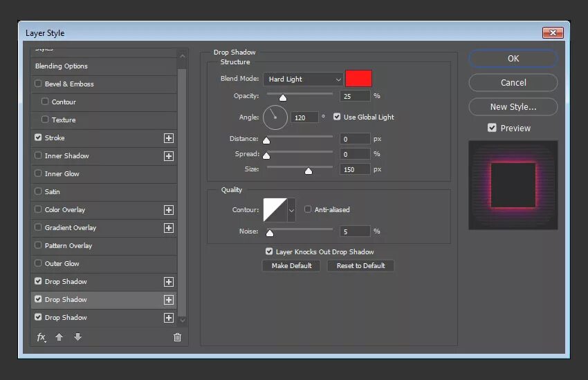The height and width of the screenshot is (380, 588).
Task: Click the Noise value field showing 5
Action: [355, 231]
